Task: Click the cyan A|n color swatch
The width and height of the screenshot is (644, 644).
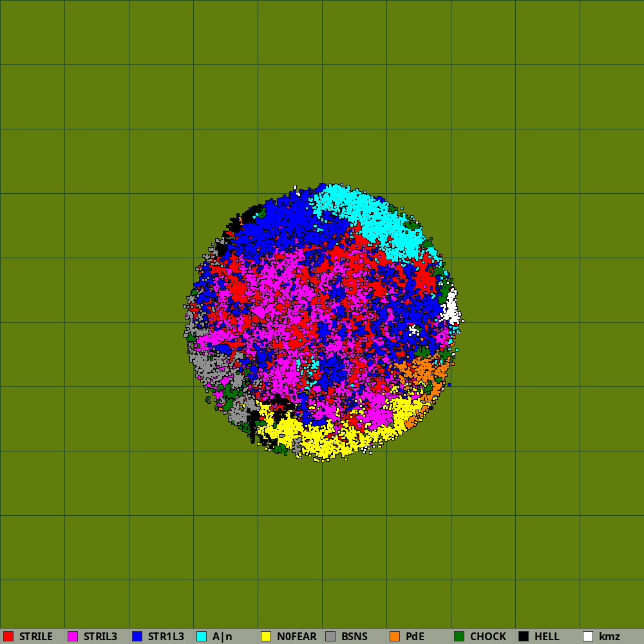Action: coord(202,636)
